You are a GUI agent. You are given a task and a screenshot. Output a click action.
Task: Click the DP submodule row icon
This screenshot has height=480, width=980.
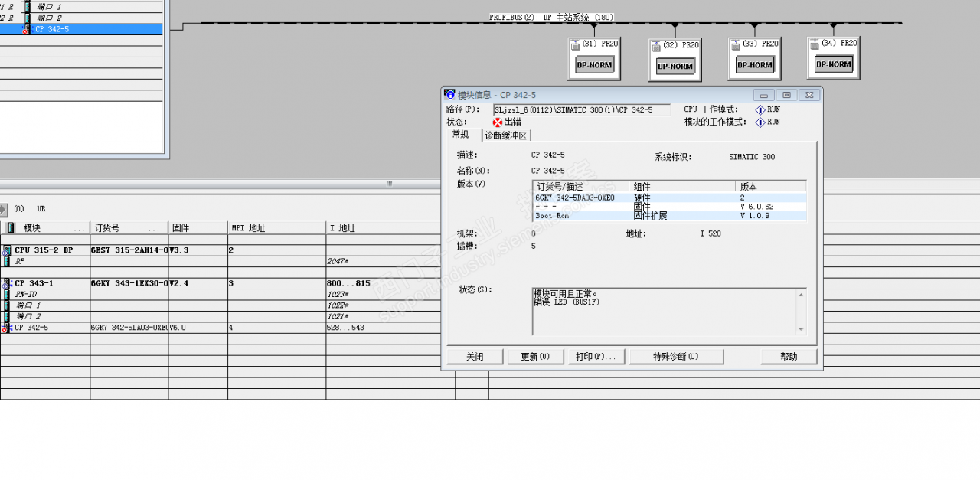[8, 261]
